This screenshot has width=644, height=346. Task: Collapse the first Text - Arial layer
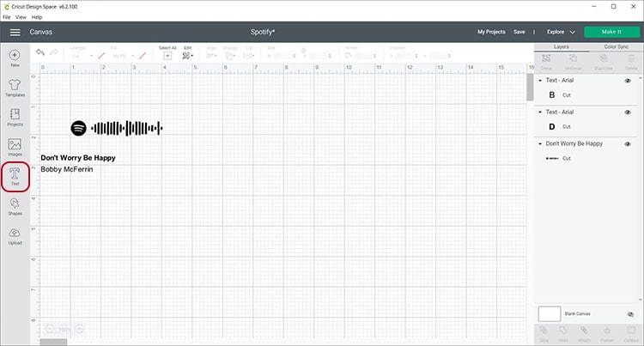pos(540,81)
